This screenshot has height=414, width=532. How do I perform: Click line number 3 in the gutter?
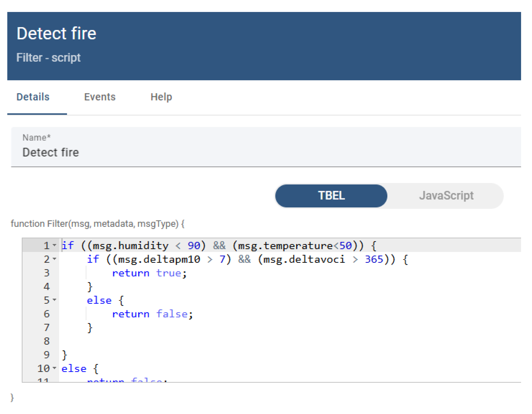point(46,273)
